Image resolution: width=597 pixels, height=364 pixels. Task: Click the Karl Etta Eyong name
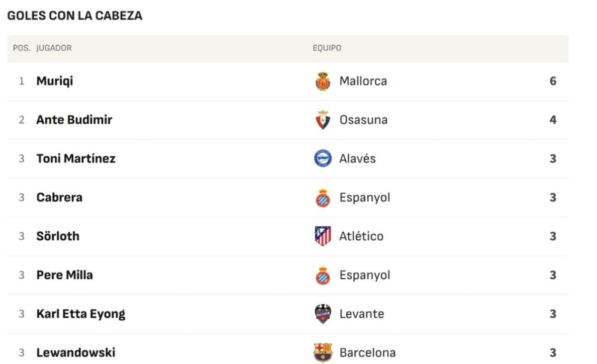point(81,314)
